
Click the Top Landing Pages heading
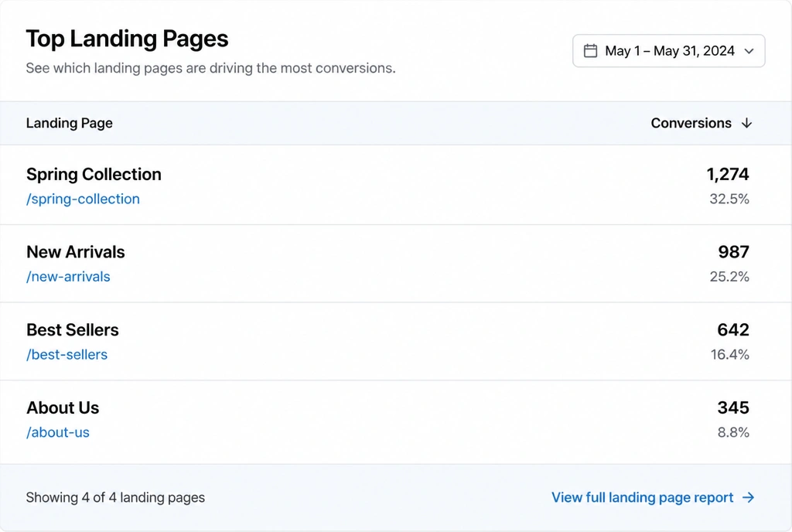click(128, 39)
